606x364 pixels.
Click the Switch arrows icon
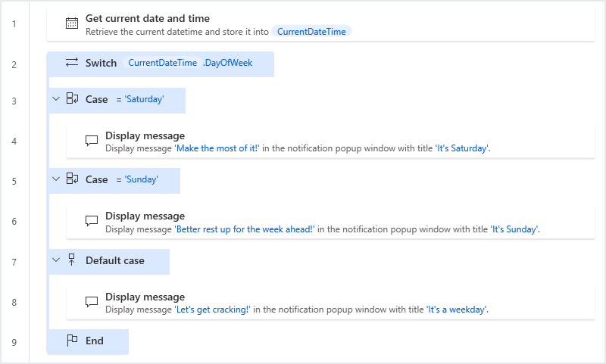[x=72, y=62]
